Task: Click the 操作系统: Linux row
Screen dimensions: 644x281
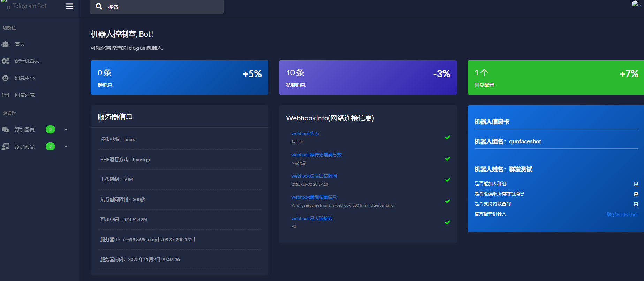Action: point(180,140)
